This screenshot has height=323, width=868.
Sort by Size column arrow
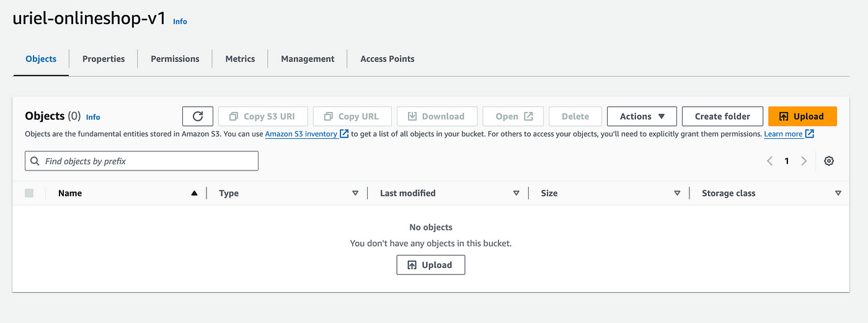pos(677,193)
